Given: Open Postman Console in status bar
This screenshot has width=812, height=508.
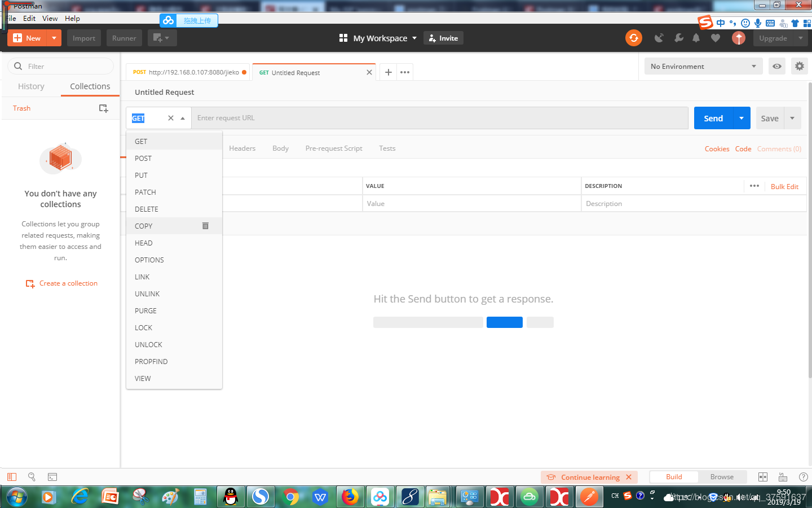Looking at the screenshot, I should tap(52, 477).
